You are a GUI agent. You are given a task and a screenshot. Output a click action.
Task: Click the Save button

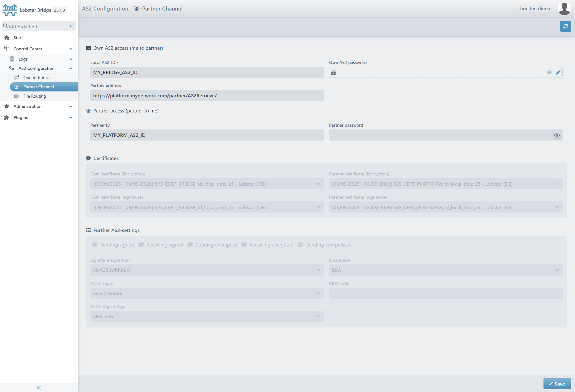(557, 384)
